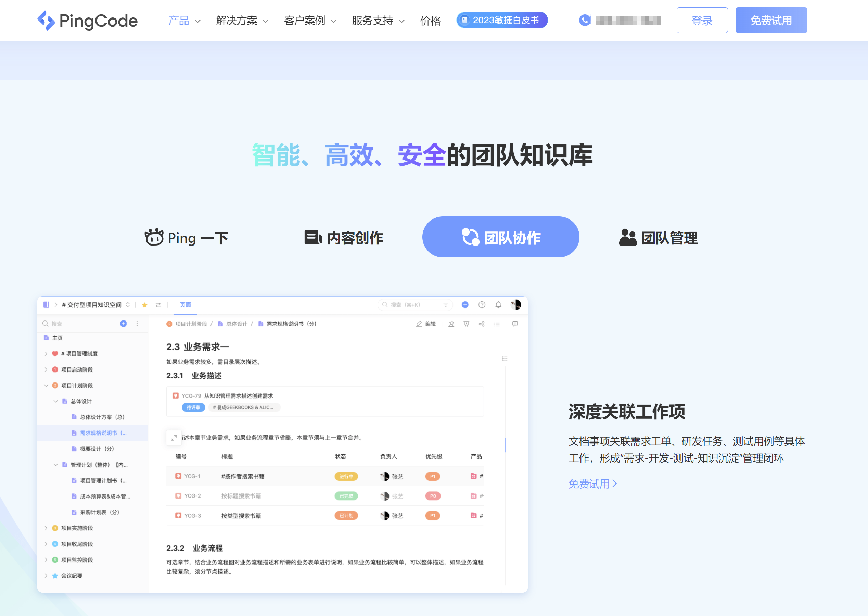Select the 页面 tab in the preview

point(186,305)
